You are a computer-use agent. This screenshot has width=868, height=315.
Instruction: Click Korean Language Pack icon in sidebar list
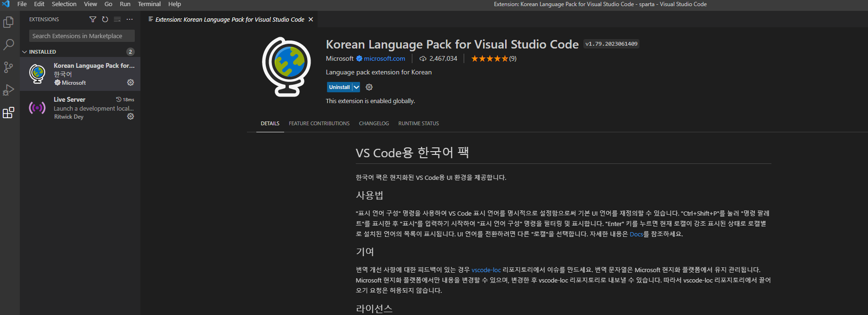coord(37,74)
